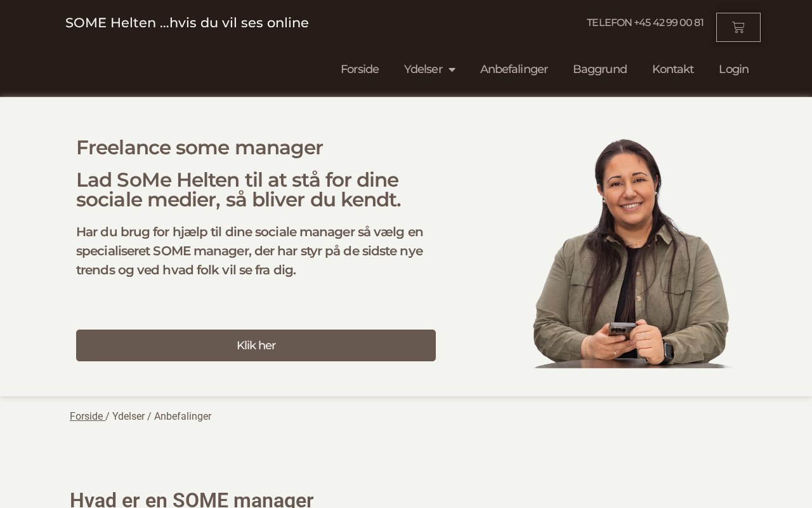Viewport: 812px width, 508px height.
Task: Click the Lad SoMe Helten headline text
Action: [239, 190]
